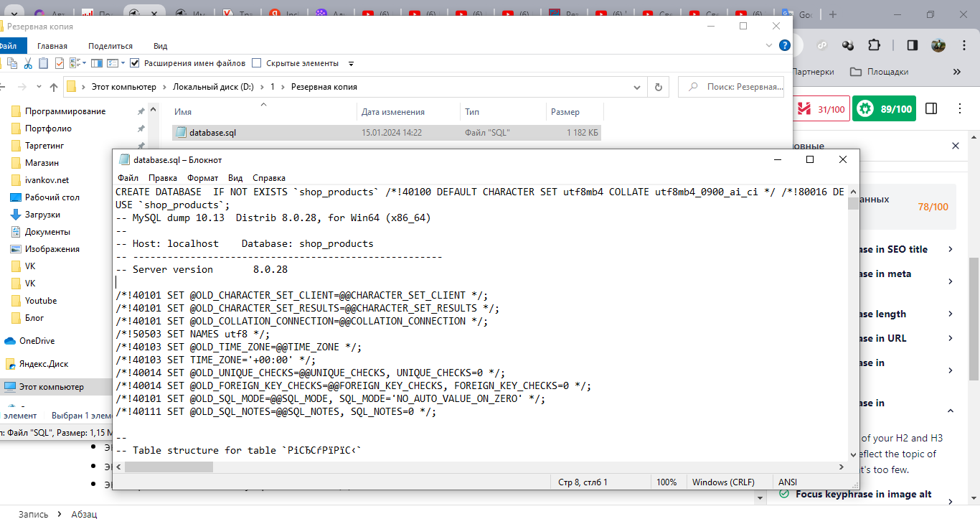
Task: Sort files by Дата изменения column header
Action: coord(408,112)
